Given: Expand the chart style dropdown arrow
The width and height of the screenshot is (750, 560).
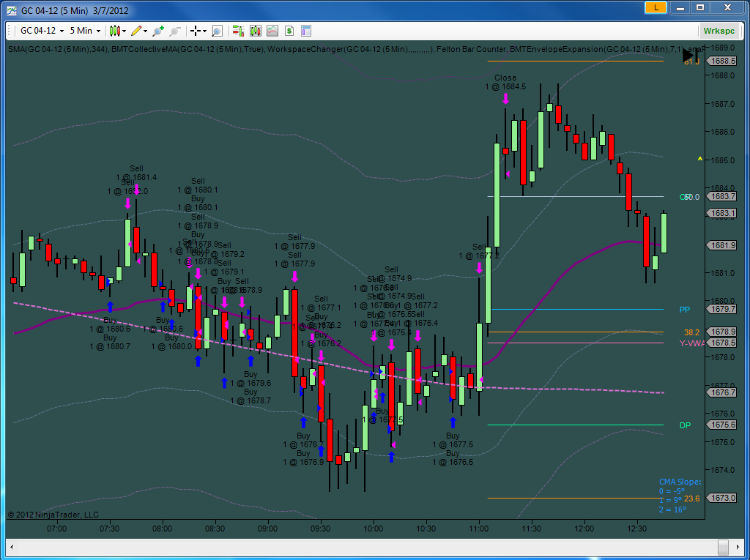Looking at the screenshot, I should point(125,31).
